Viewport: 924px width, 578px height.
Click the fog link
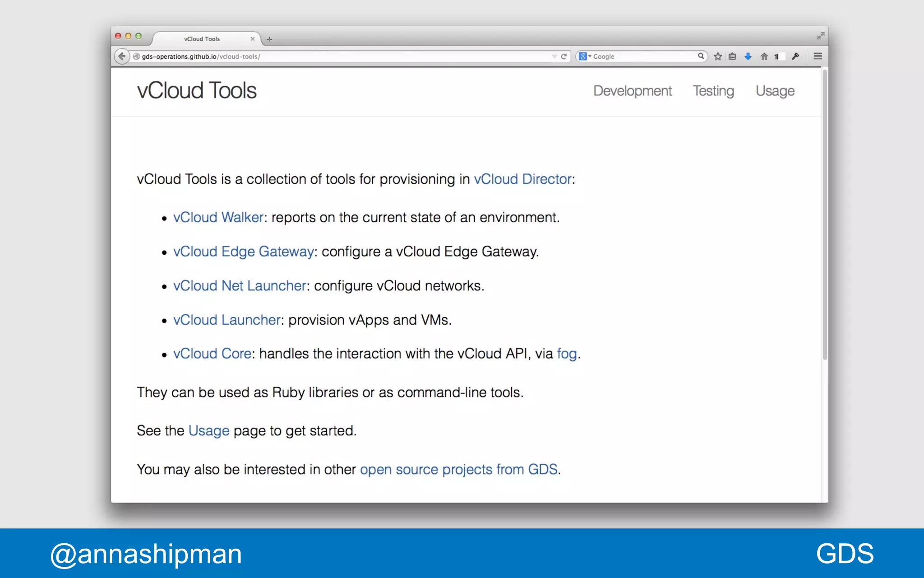coord(567,354)
